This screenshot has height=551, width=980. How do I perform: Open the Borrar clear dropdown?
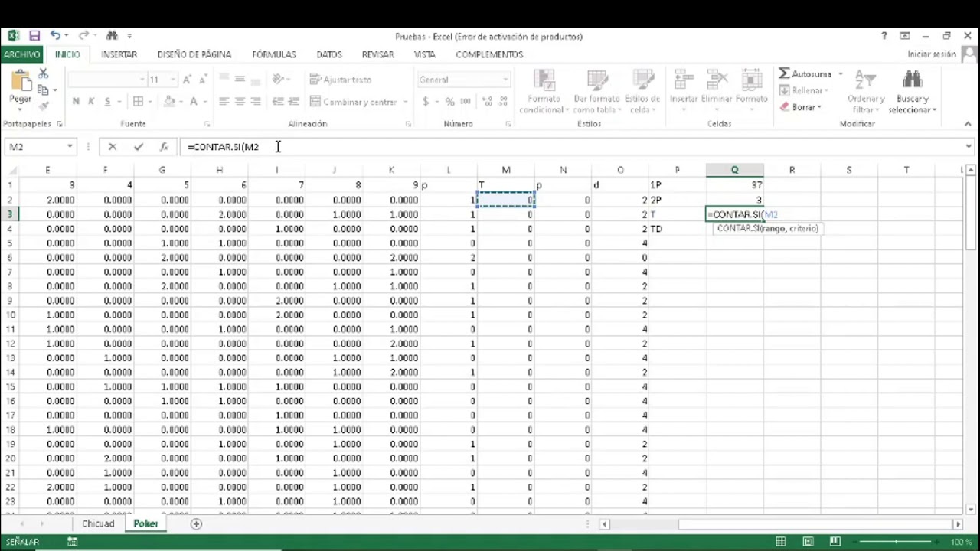[800, 107]
